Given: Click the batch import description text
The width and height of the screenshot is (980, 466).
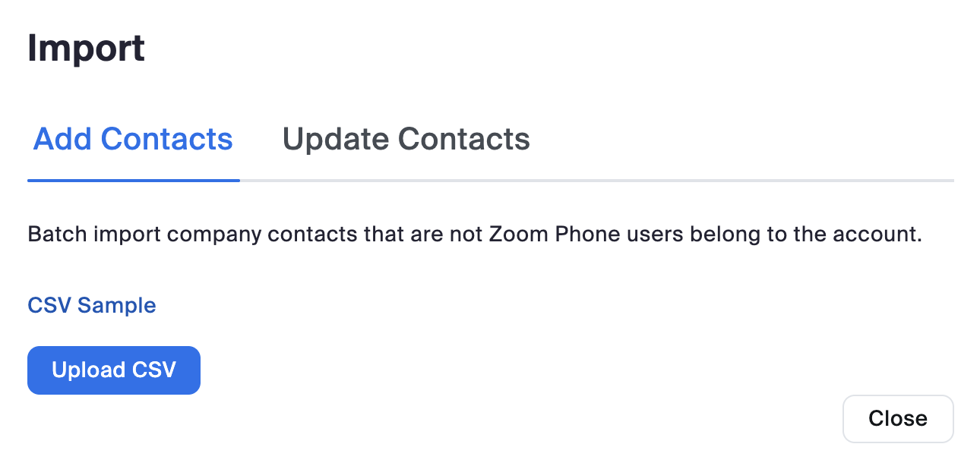Looking at the screenshot, I should coord(474,235).
